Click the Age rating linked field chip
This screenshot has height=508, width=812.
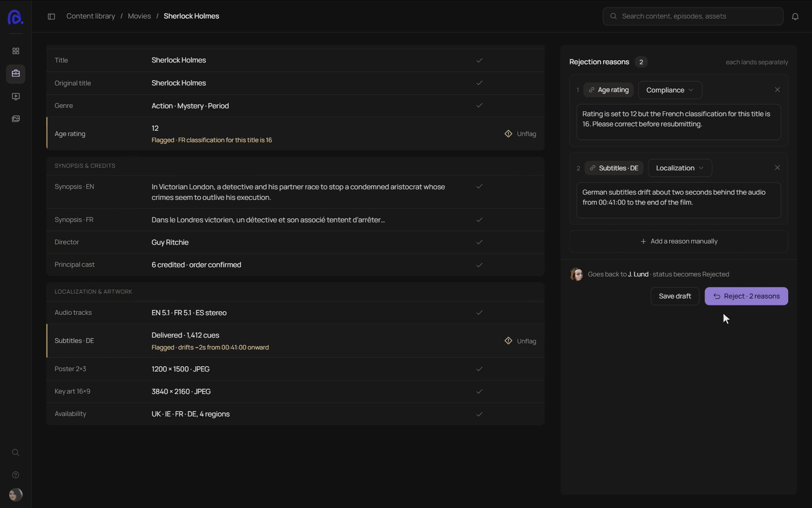[x=609, y=90]
